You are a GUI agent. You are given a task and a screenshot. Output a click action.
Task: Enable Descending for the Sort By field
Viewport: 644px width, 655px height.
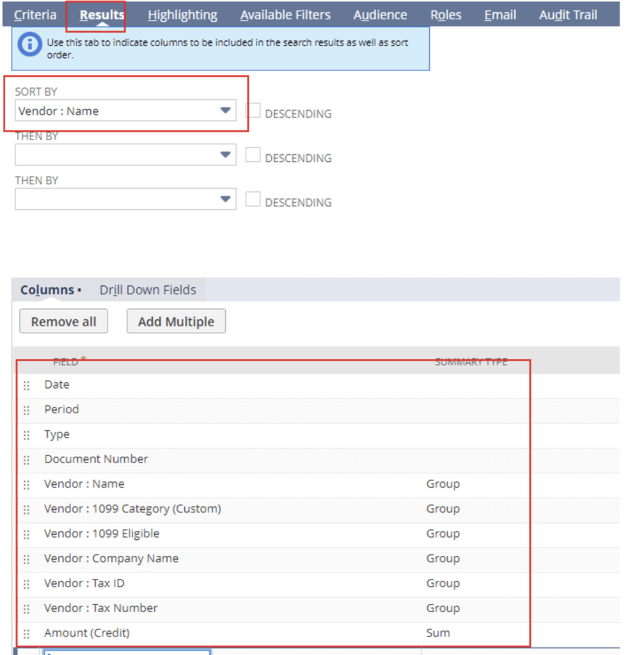[x=253, y=111]
